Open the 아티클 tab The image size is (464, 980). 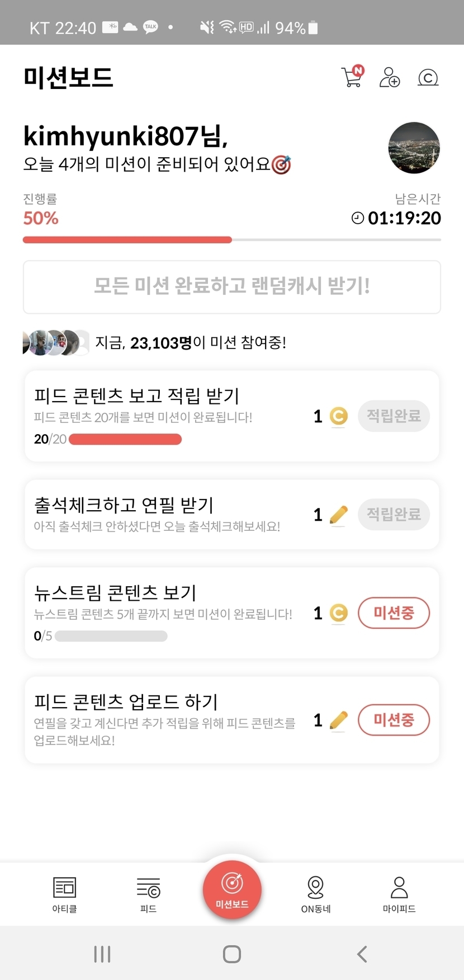coord(64,894)
